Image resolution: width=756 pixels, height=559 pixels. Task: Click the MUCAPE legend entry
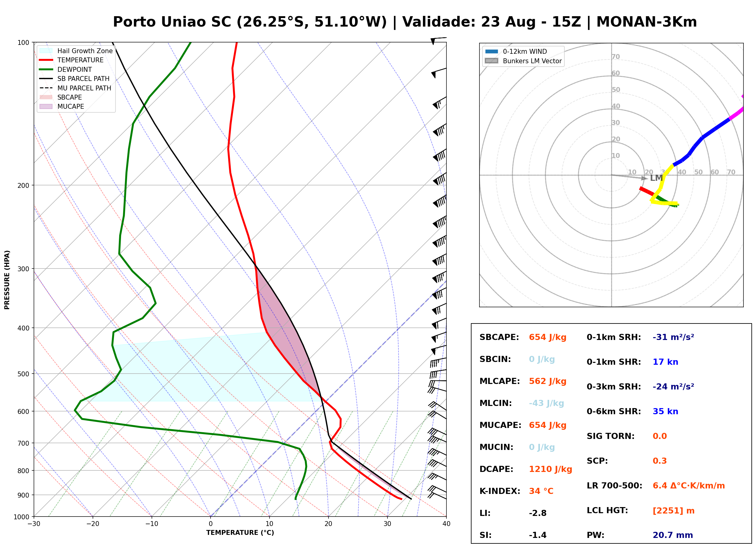62,106
